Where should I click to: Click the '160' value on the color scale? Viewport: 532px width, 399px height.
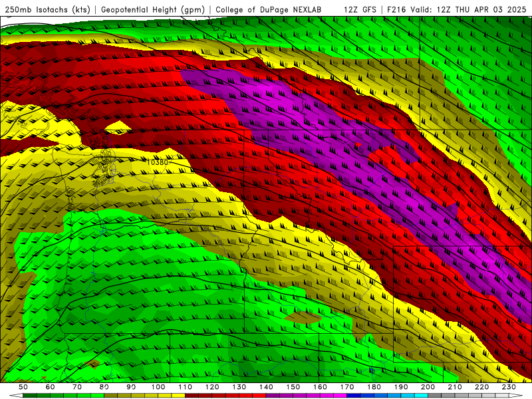point(320,387)
